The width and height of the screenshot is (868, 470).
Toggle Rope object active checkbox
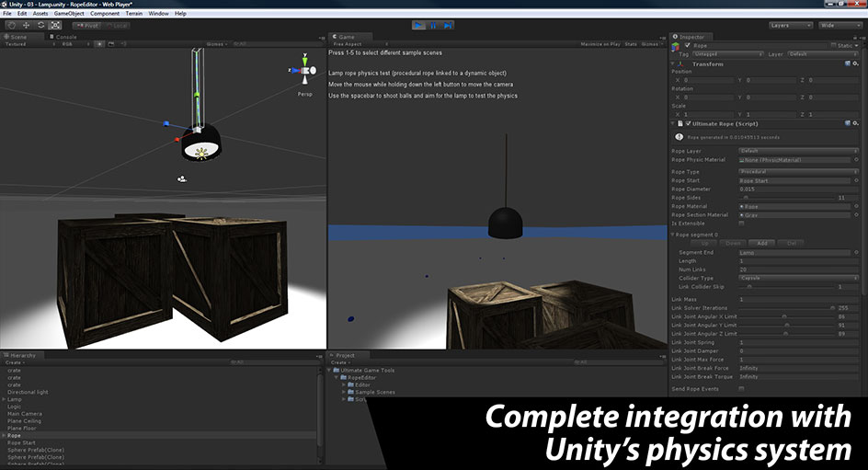point(688,45)
